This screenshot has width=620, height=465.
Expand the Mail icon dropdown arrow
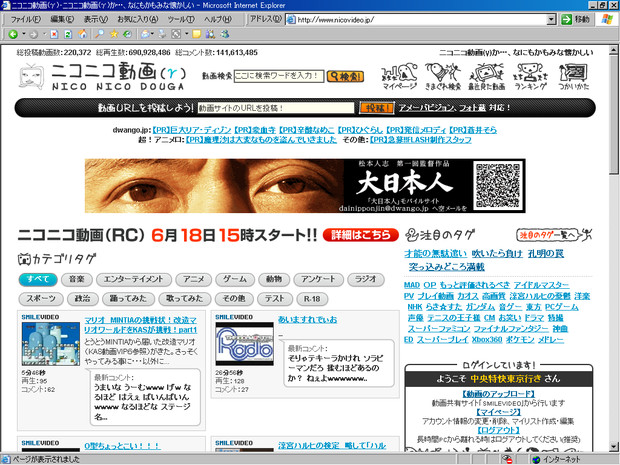152,34
